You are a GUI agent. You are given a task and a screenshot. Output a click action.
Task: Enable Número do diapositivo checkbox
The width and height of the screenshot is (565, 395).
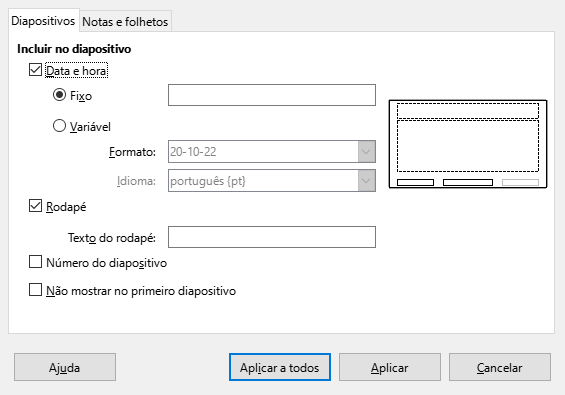click(x=35, y=262)
